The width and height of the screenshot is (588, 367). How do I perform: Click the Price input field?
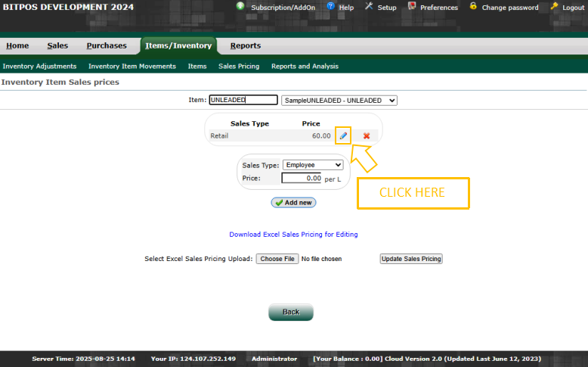[302, 179]
